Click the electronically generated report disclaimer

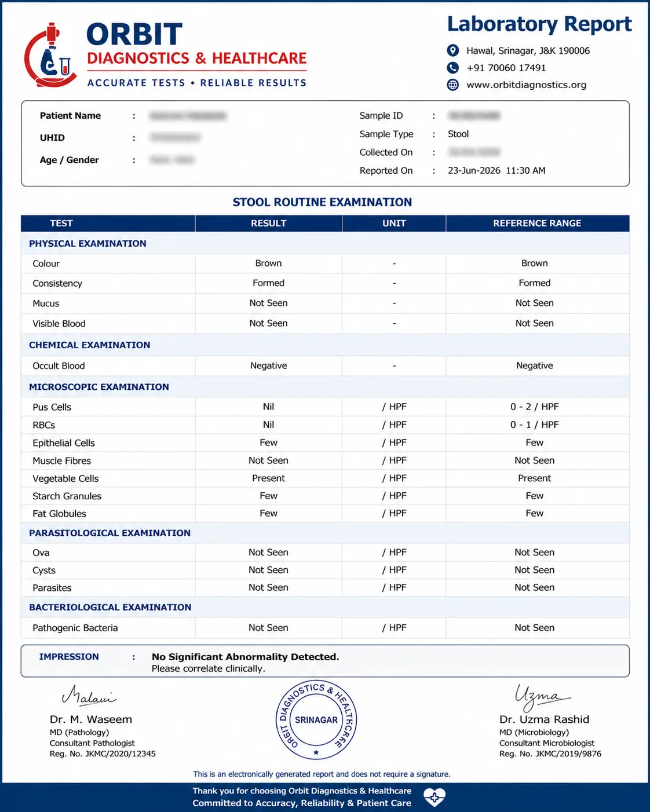322,774
